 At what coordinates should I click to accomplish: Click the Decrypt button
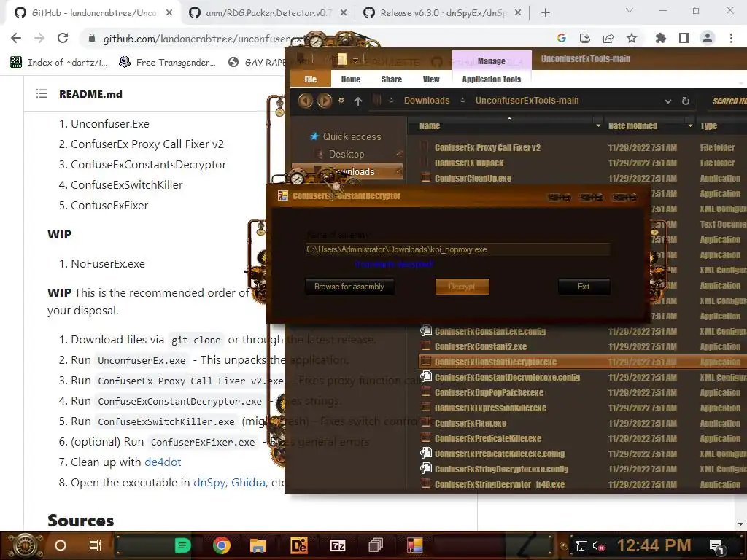(x=462, y=287)
